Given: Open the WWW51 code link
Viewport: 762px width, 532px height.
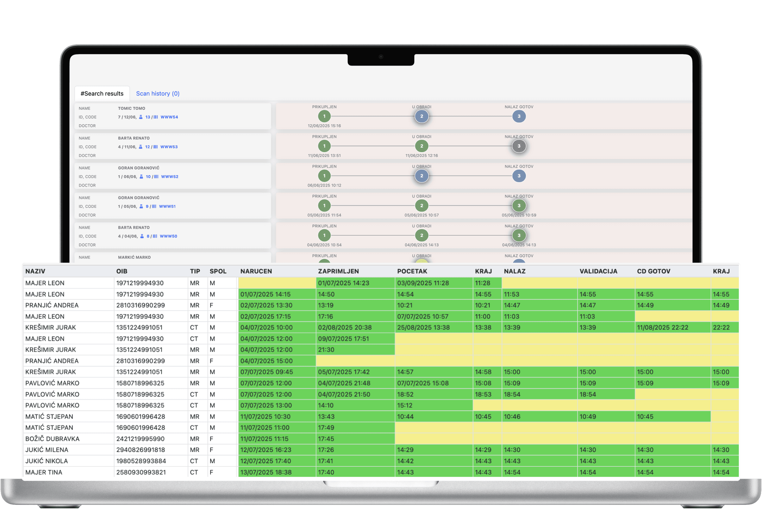Looking at the screenshot, I should coord(167,206).
